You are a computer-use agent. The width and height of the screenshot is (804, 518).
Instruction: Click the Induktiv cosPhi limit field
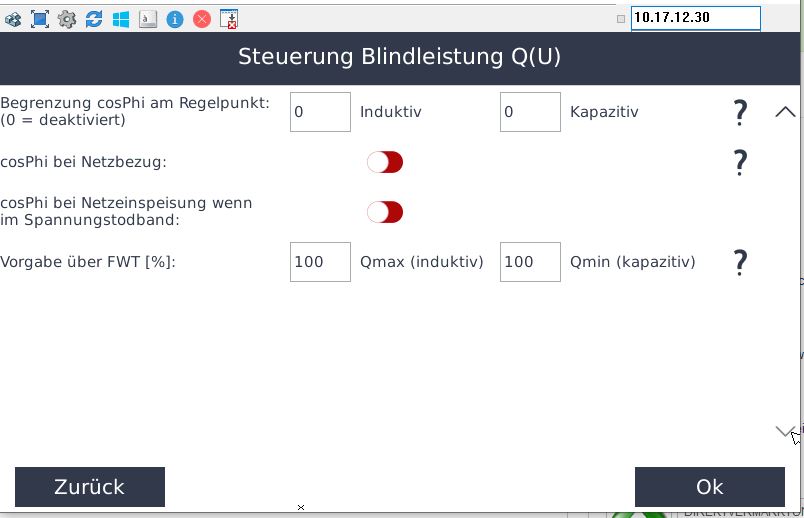click(320, 112)
